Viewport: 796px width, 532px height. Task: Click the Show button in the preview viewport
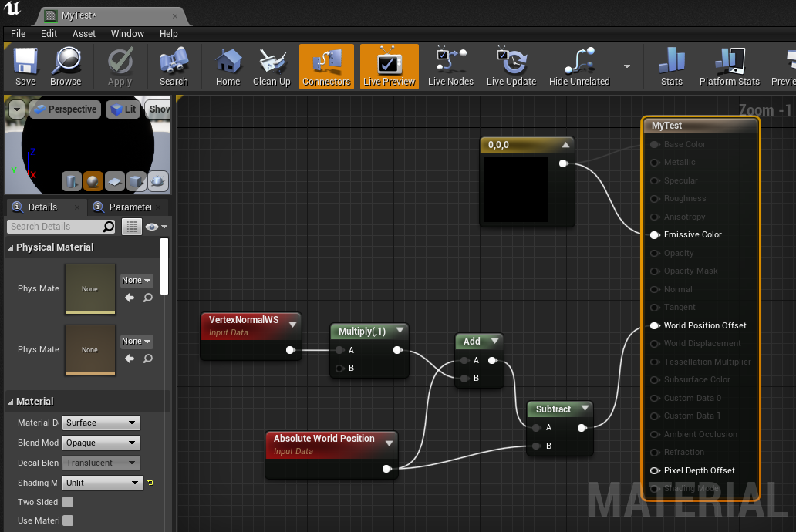158,109
